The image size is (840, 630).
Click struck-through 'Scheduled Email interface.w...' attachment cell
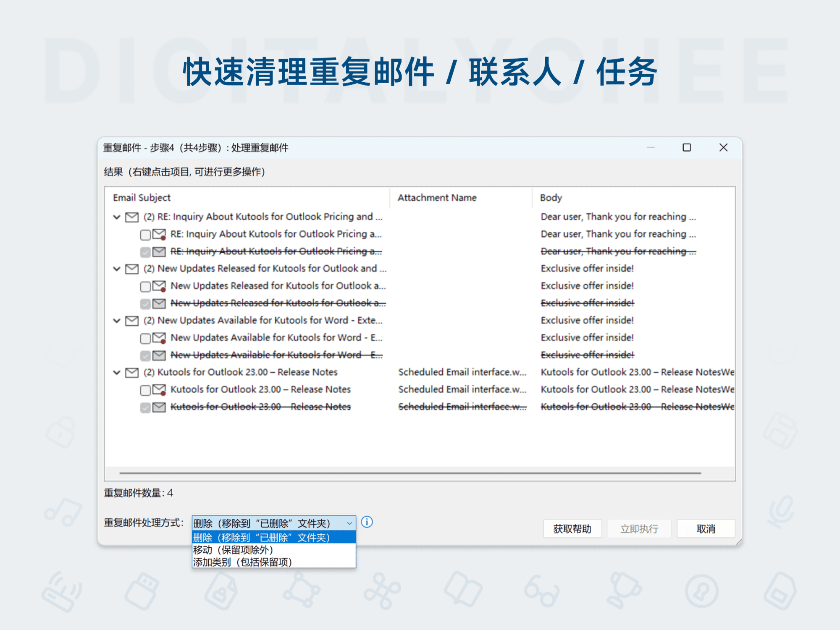(462, 407)
